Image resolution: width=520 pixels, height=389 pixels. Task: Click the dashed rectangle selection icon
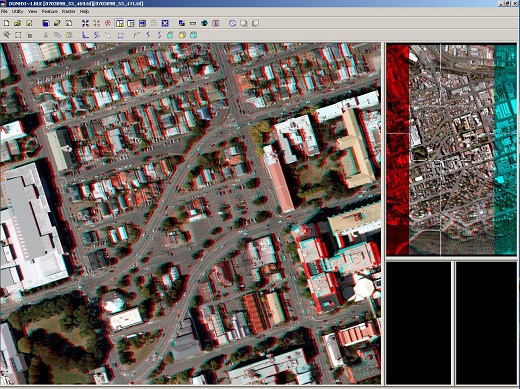tap(18, 35)
